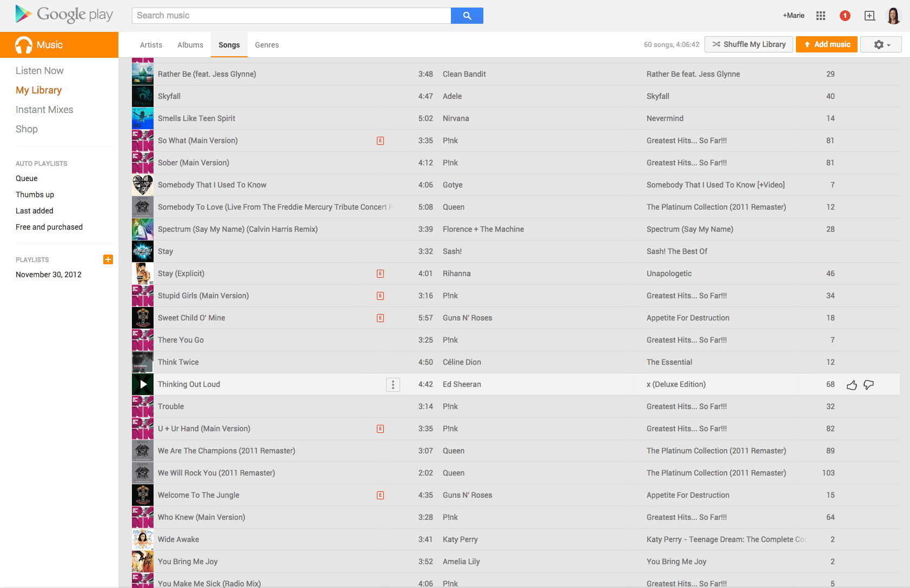910x588 pixels.
Task: Thumbs up the song Thinking Out Loud
Action: point(852,385)
